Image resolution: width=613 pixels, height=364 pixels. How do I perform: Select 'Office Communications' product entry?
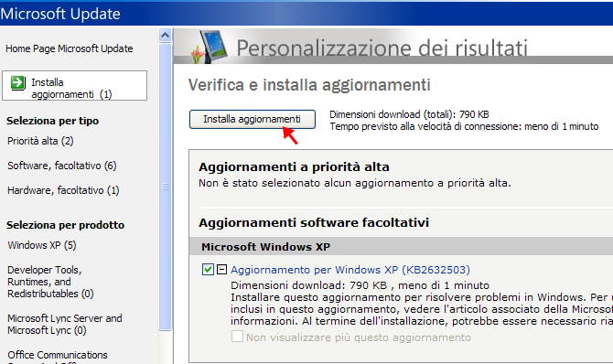(57, 355)
